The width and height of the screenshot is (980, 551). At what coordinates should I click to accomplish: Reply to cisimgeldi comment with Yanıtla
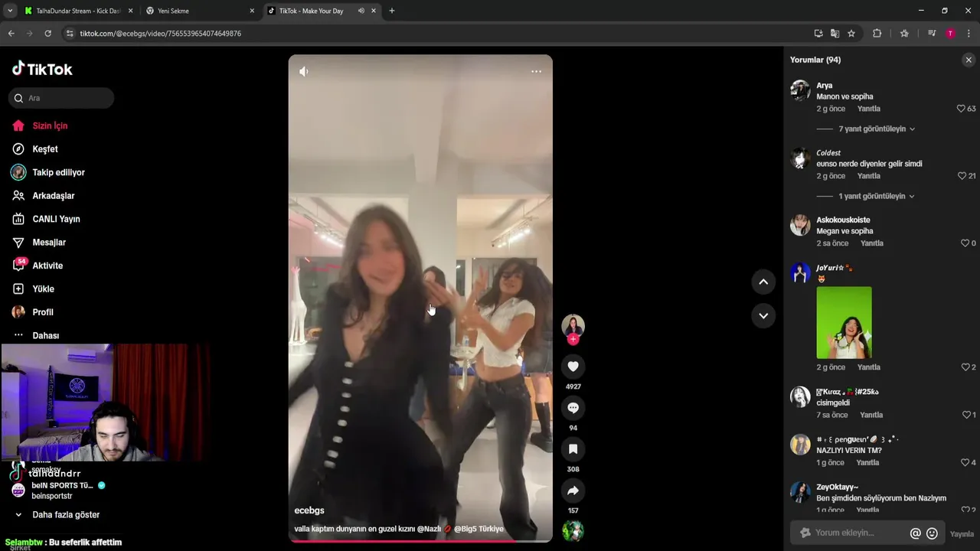871,415
